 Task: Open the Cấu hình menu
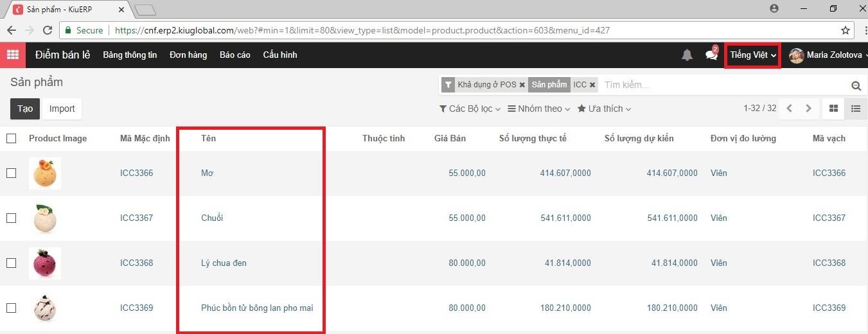click(x=280, y=55)
